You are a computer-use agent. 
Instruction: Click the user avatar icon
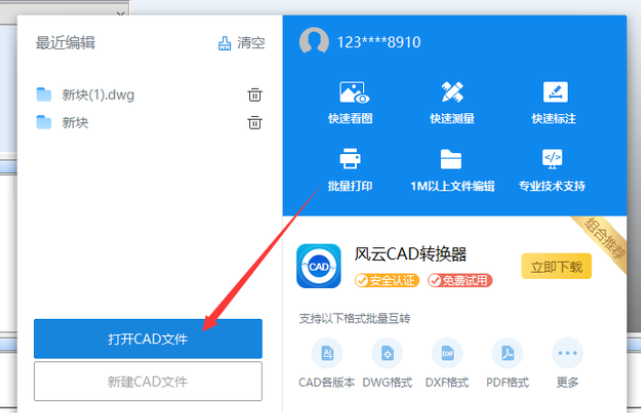coord(314,41)
